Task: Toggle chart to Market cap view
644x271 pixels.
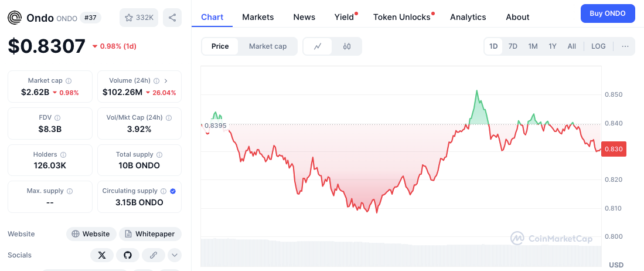Action: [x=267, y=46]
